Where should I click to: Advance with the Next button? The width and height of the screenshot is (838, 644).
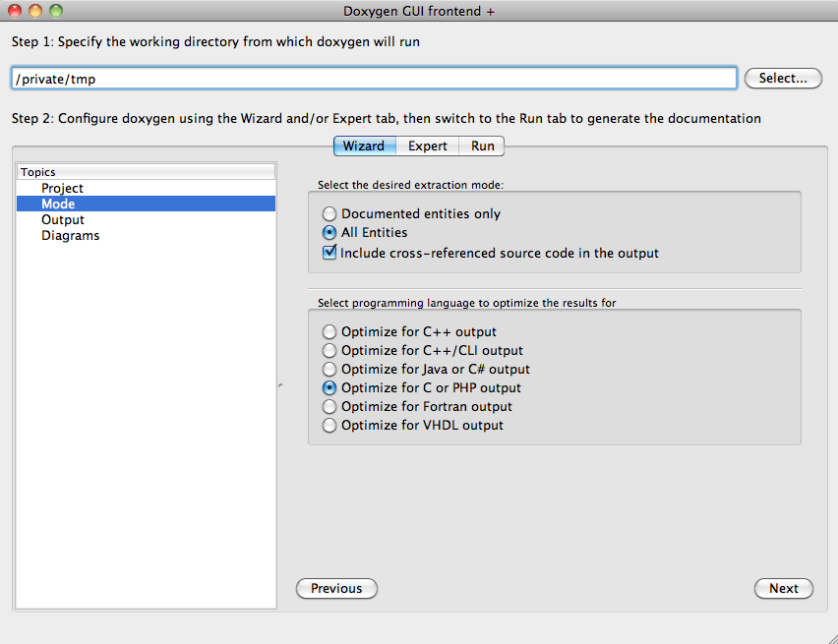784,588
